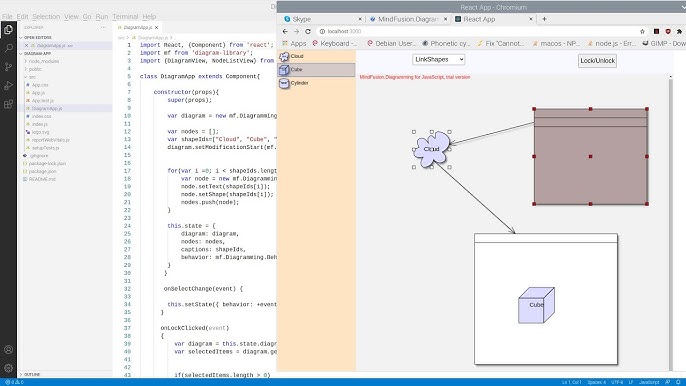Click the Spaces: 4 indentation setting
The image size is (686, 386).
point(597,382)
